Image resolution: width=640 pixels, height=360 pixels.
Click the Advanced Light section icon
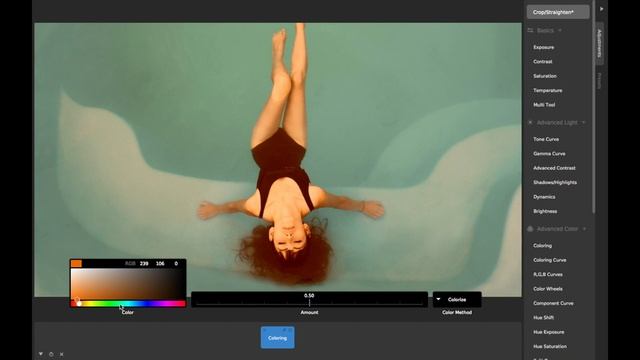(x=530, y=122)
